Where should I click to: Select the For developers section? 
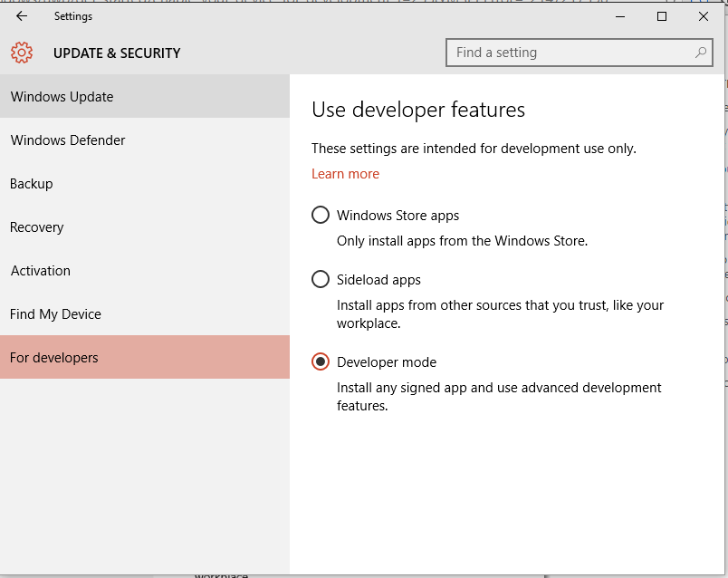click(145, 357)
